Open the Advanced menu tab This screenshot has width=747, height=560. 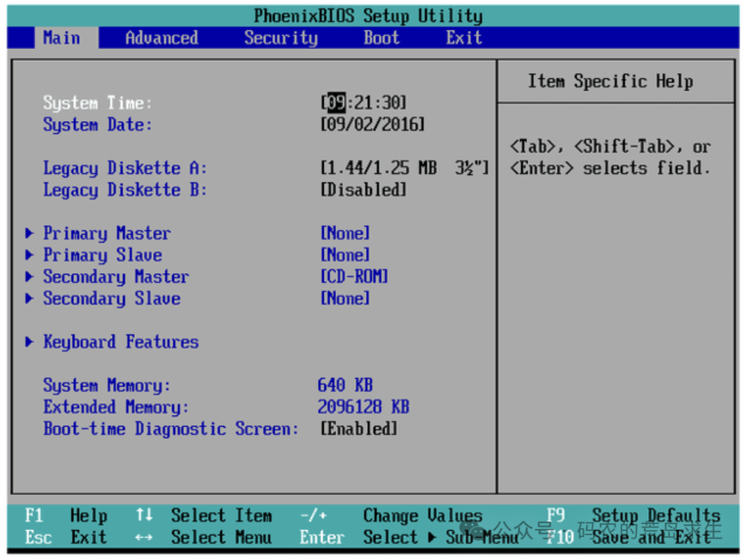[x=161, y=37]
